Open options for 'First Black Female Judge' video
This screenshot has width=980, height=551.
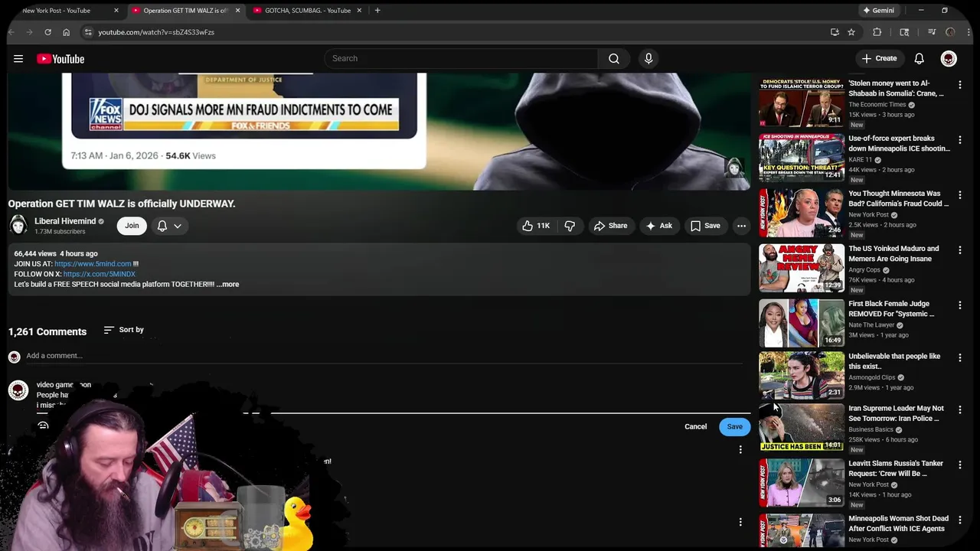pos(960,305)
